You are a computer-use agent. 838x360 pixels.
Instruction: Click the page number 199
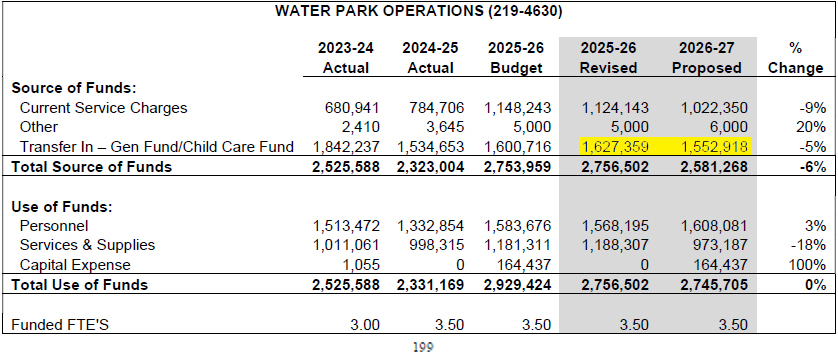pos(423,348)
